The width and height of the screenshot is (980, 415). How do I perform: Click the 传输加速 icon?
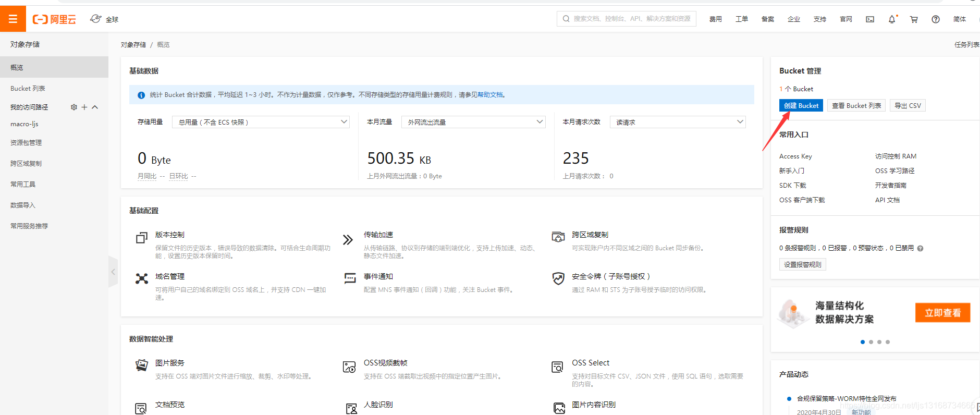point(348,240)
